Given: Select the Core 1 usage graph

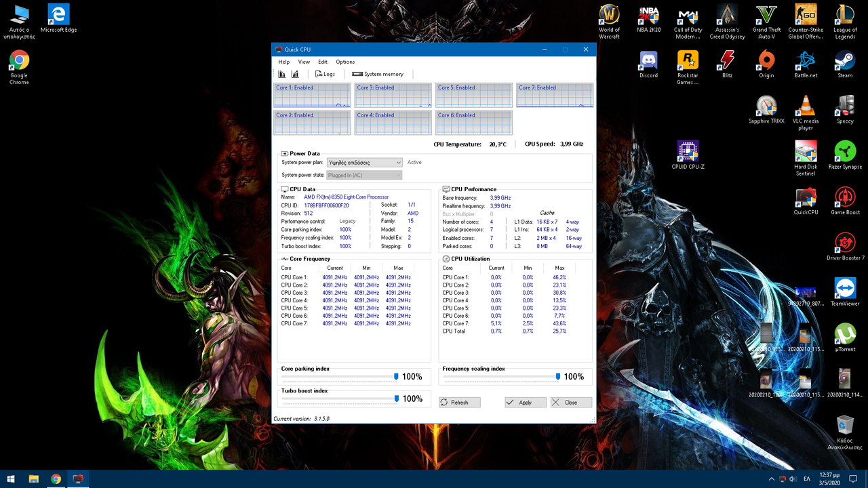Looking at the screenshot, I should (312, 96).
